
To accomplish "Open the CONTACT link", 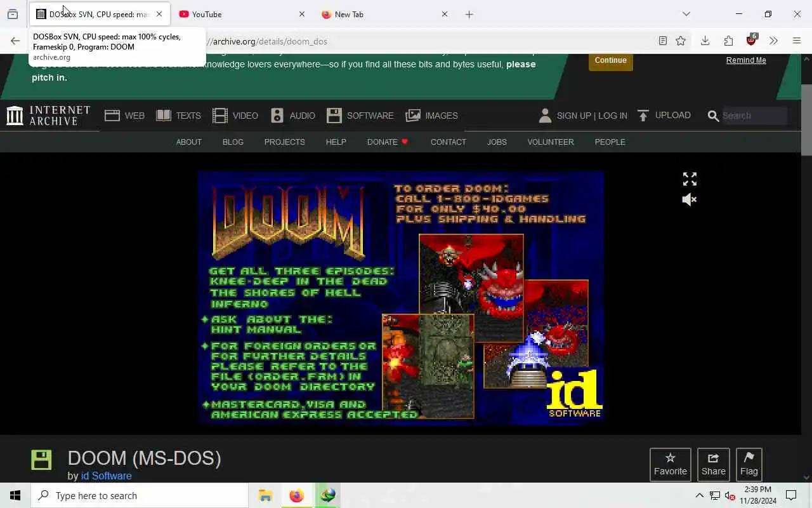I will [x=449, y=142].
